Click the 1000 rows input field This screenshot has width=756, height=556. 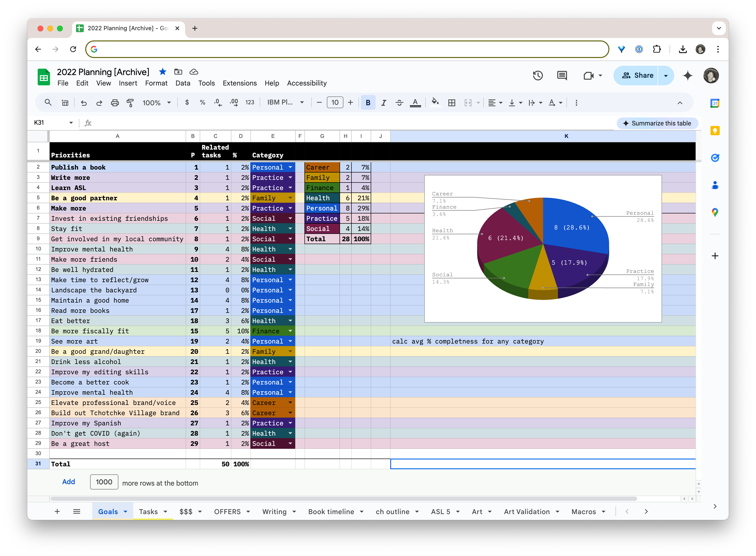point(104,482)
